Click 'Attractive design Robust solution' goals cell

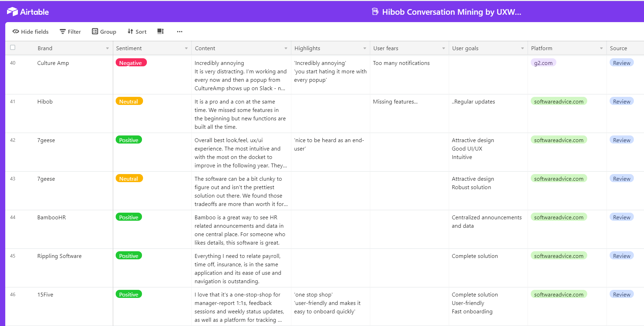click(x=488, y=191)
